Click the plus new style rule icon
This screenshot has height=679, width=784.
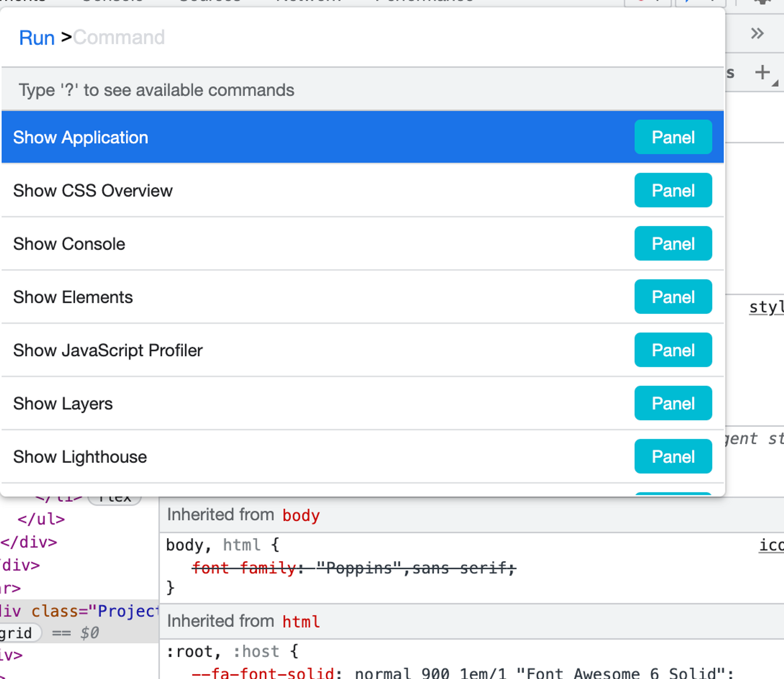click(x=762, y=73)
